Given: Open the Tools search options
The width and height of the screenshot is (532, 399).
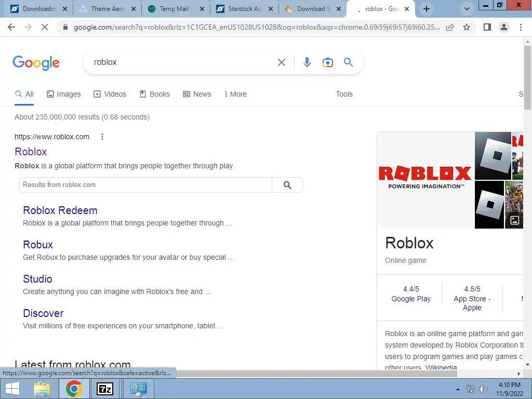Looking at the screenshot, I should 344,94.
